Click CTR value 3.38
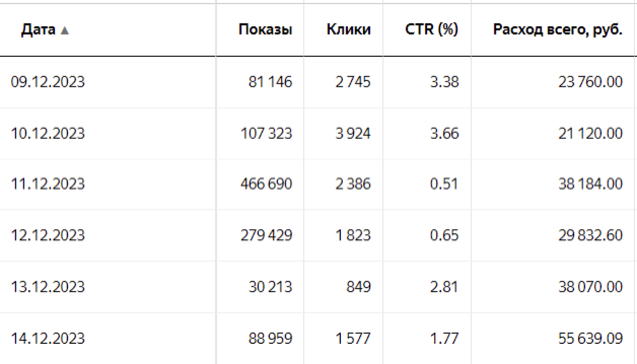637x364 pixels. pyautogui.click(x=444, y=82)
